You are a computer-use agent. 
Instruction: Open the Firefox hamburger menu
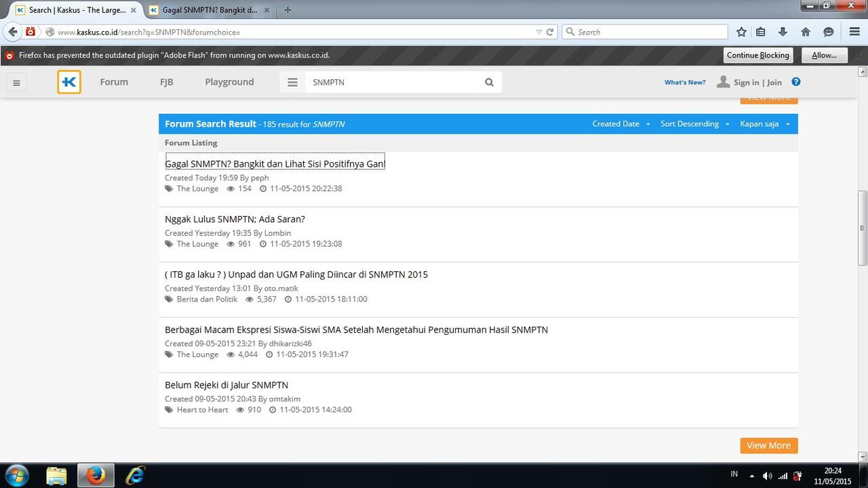click(x=854, y=32)
